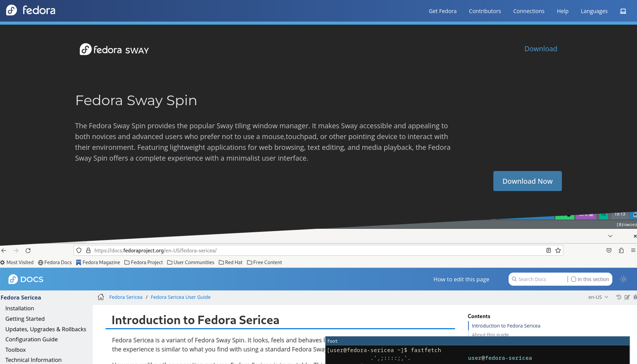Expand the list all tabs chevron
Screen dimensions: 637x364
click(x=610, y=236)
